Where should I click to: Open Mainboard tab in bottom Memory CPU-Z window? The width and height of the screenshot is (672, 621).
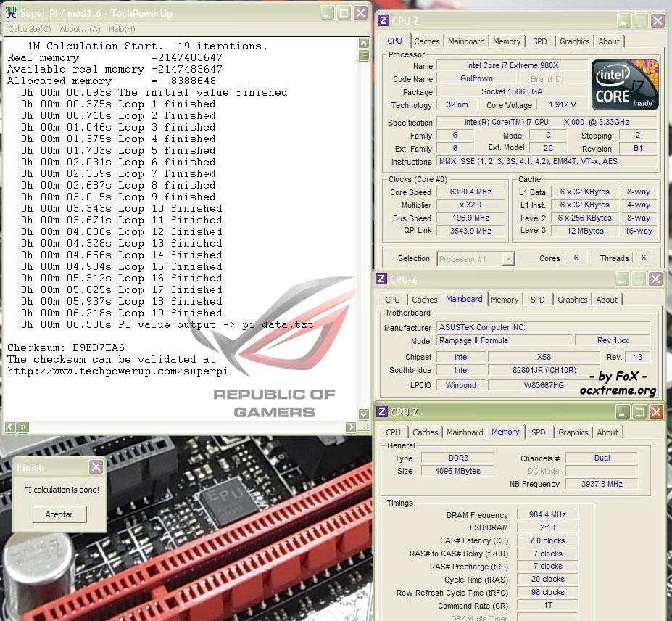(465, 432)
